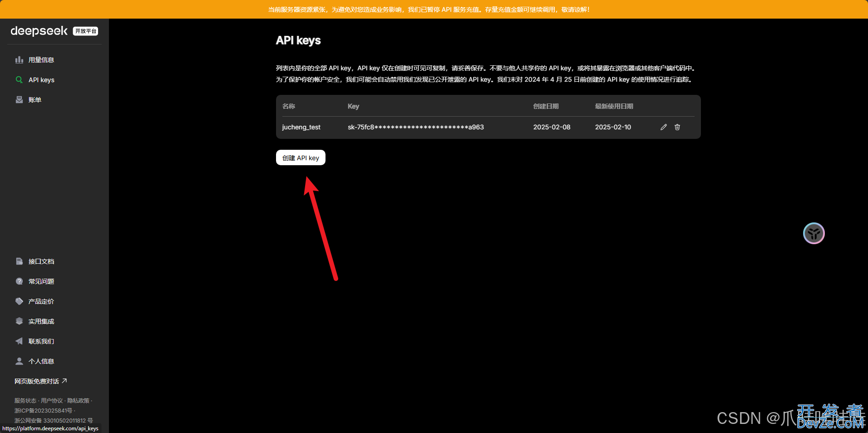Click the price tag icon beside 产品定价
Screen dimensions: 868x433
coord(19,301)
